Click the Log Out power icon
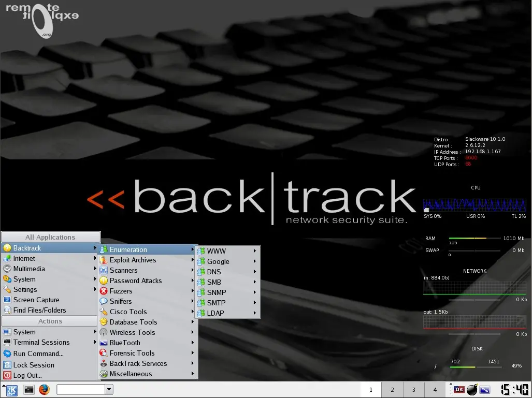The height and width of the screenshot is (398, 532). click(7, 376)
